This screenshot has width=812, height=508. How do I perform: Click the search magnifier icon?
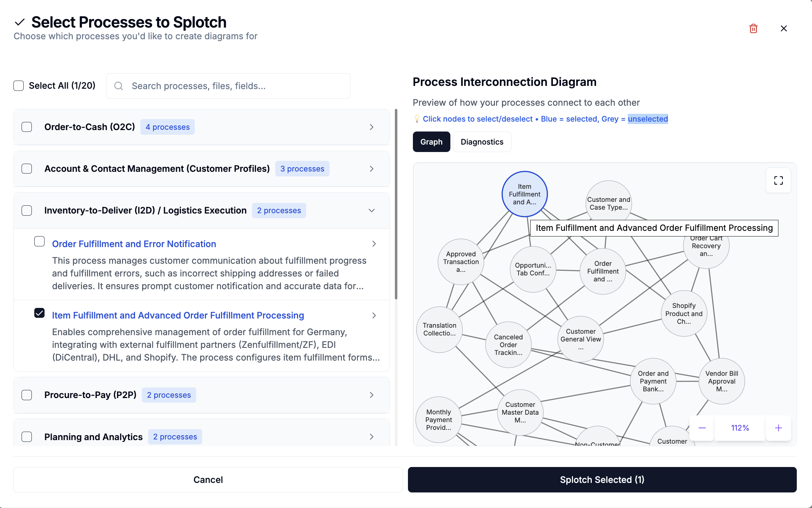coord(119,86)
